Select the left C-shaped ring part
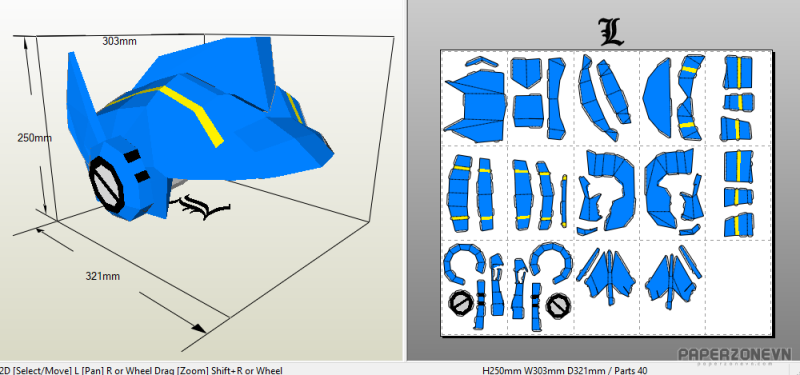Image resolution: width=800 pixels, height=375 pixels. 464,263
